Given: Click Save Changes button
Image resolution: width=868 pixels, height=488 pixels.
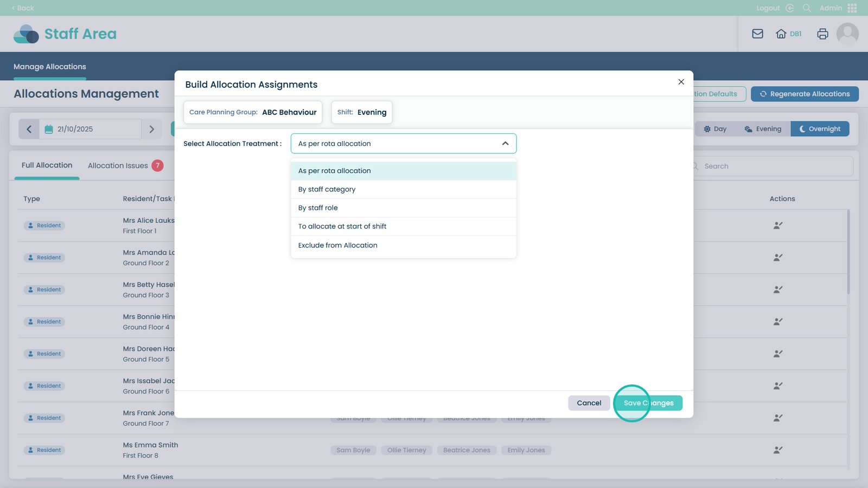Looking at the screenshot, I should click(x=648, y=403).
